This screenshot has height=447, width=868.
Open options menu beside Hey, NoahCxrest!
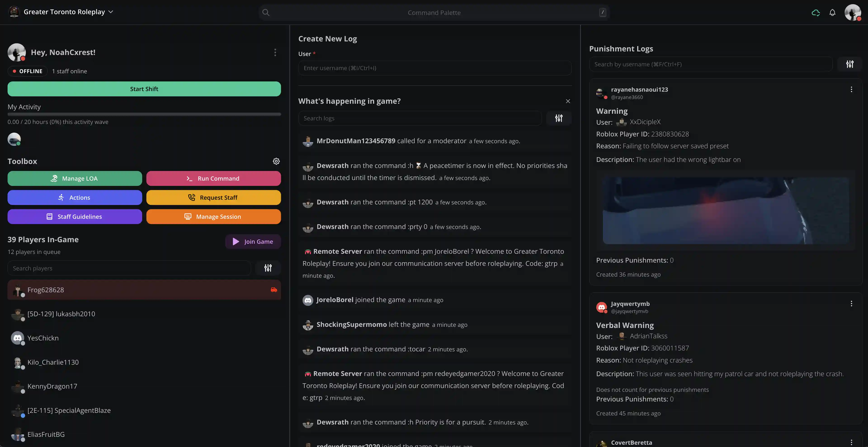[x=275, y=52]
